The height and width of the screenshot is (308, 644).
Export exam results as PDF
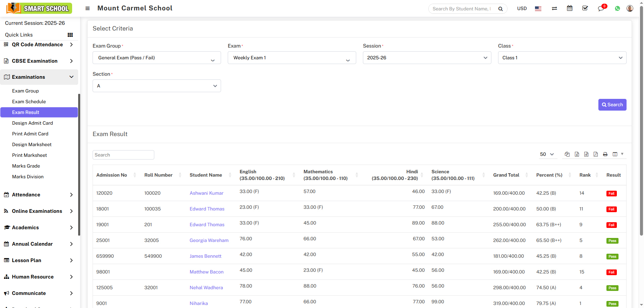[596, 154]
